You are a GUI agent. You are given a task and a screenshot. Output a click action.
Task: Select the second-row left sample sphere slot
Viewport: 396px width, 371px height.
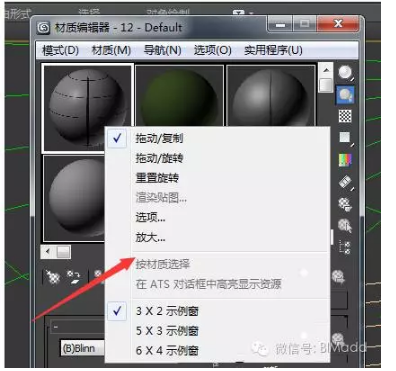click(x=74, y=198)
